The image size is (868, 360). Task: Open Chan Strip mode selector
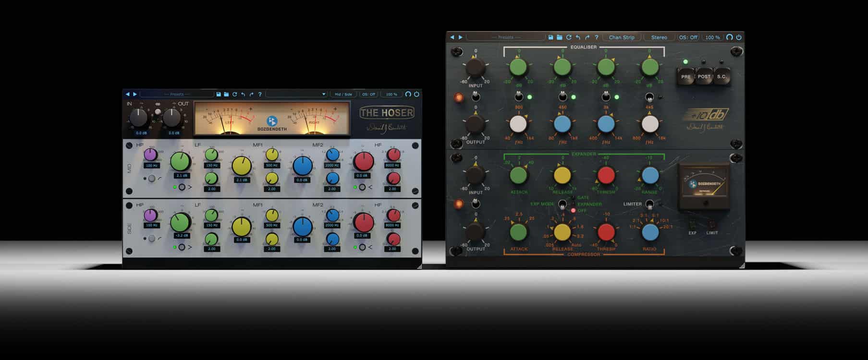tap(622, 37)
